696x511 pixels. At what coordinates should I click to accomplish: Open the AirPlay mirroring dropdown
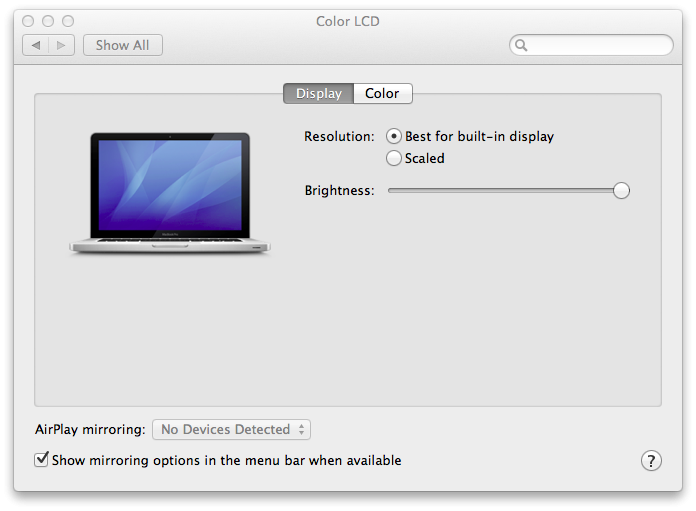point(231,429)
